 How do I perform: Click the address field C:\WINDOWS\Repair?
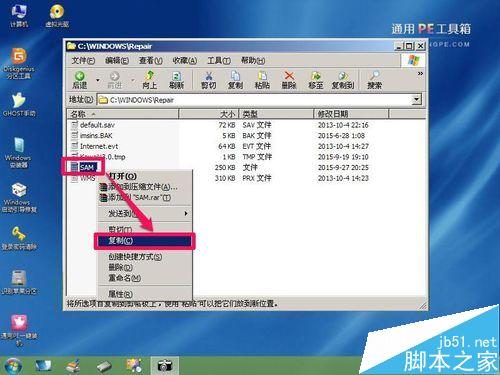tap(255, 100)
